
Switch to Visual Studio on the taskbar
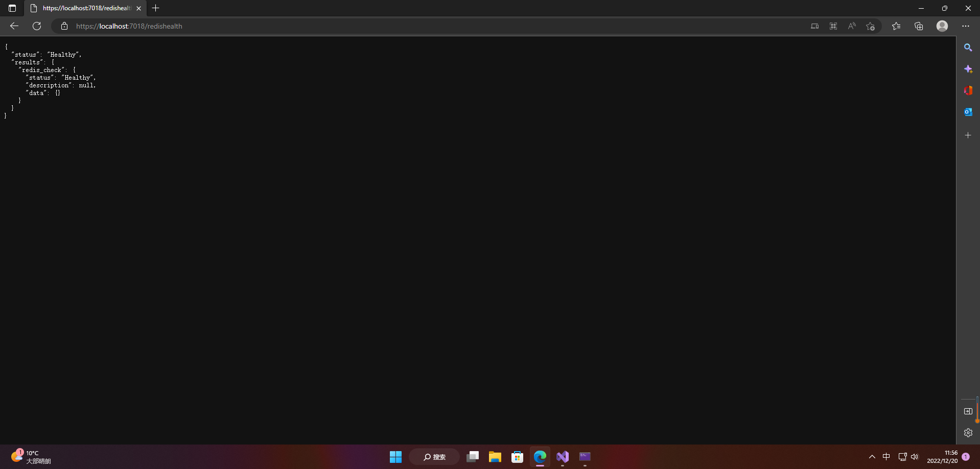[563, 457]
